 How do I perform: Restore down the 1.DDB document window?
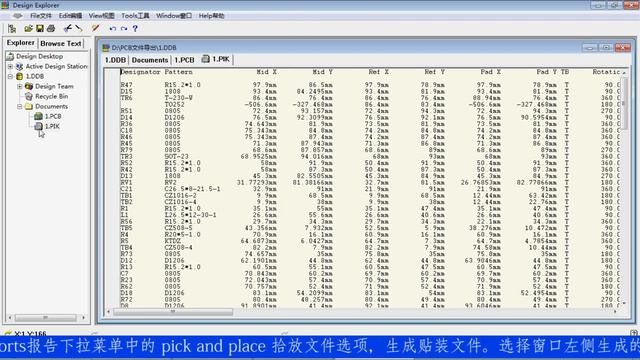pyautogui.click(x=606, y=47)
